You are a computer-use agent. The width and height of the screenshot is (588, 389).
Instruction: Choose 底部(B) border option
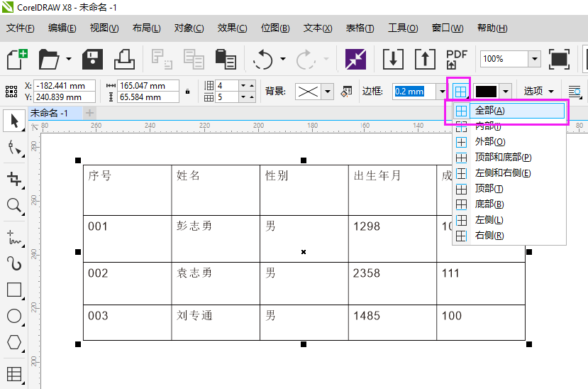[x=509, y=204]
